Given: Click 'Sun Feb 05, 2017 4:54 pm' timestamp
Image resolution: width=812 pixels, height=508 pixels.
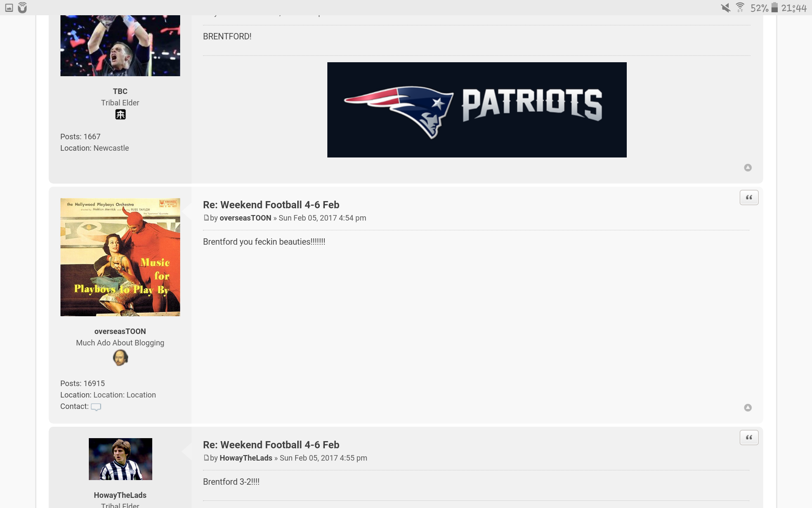Looking at the screenshot, I should coord(322,218).
